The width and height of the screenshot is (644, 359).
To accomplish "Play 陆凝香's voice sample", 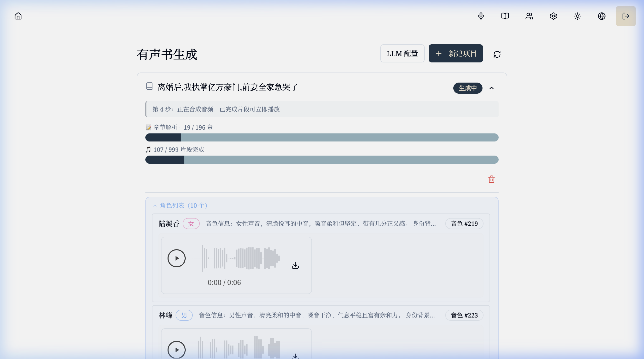I will click(x=177, y=258).
